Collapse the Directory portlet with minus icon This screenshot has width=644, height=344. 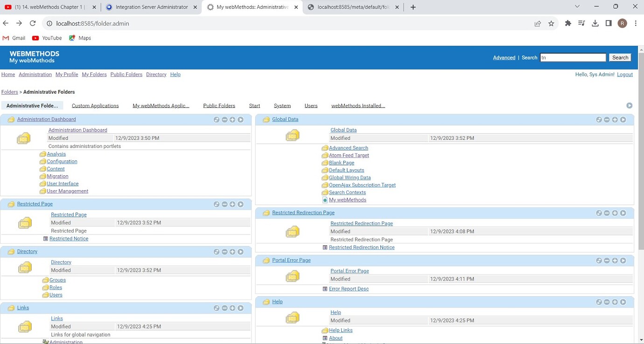[x=224, y=252]
